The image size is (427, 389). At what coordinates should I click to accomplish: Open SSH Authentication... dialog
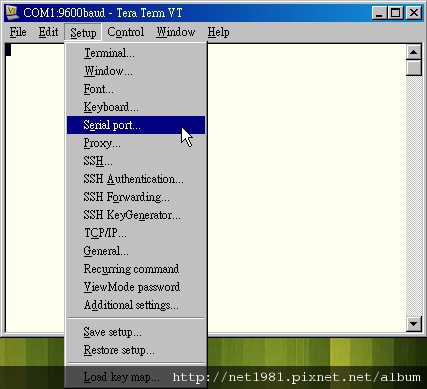(136, 179)
